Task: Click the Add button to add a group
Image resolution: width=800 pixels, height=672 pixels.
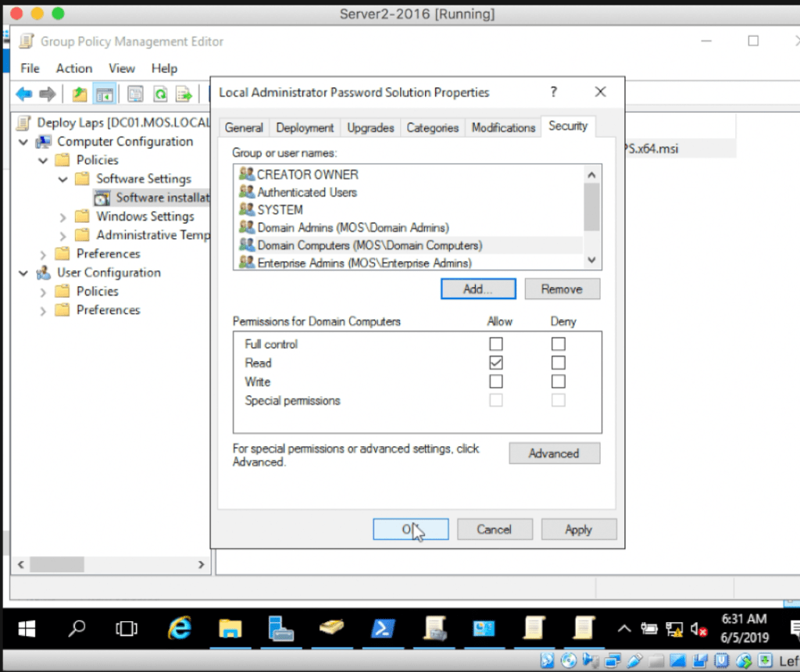Action: [477, 288]
